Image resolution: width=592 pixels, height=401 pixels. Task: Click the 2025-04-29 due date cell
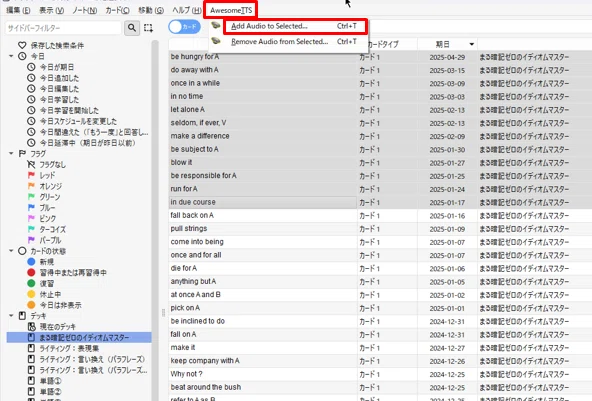tap(447, 57)
